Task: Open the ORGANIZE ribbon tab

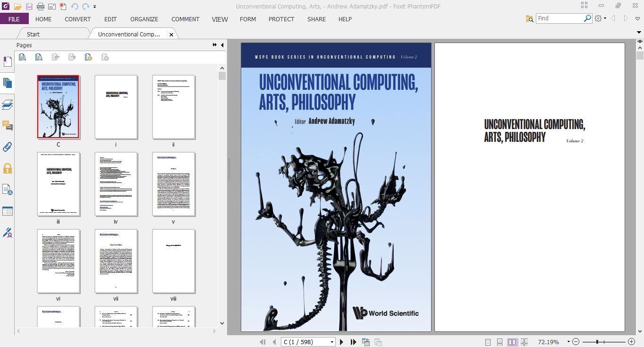Action: (x=144, y=19)
